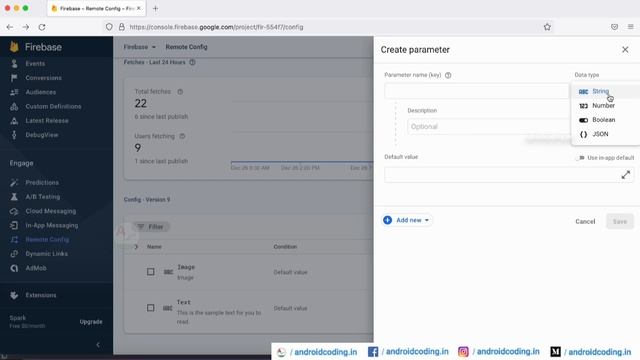Toggle Use in-app default switch
The height and width of the screenshot is (360, 640).
[580, 158]
